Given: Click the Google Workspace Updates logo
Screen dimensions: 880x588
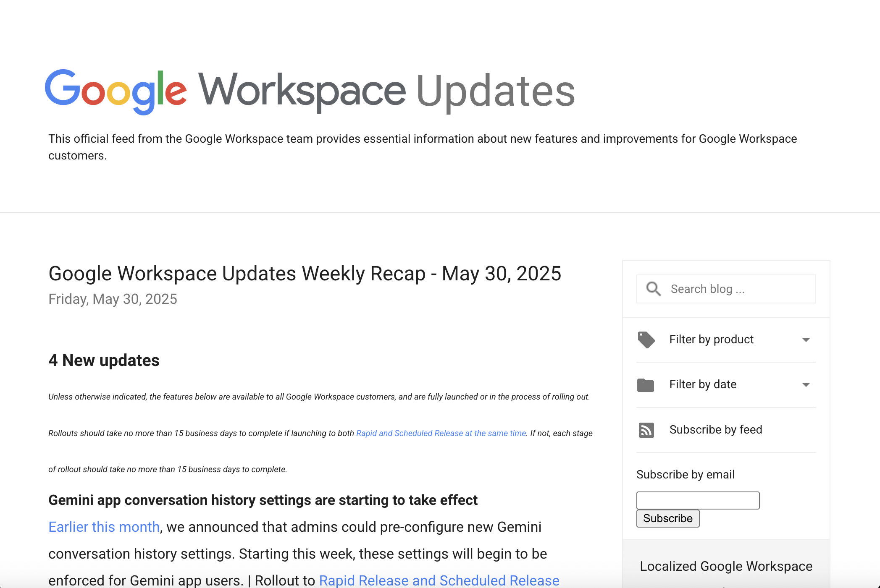Looking at the screenshot, I should pyautogui.click(x=310, y=90).
